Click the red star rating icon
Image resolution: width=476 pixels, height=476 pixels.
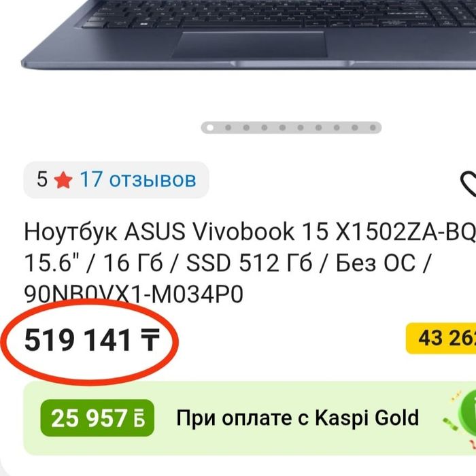[x=63, y=180]
